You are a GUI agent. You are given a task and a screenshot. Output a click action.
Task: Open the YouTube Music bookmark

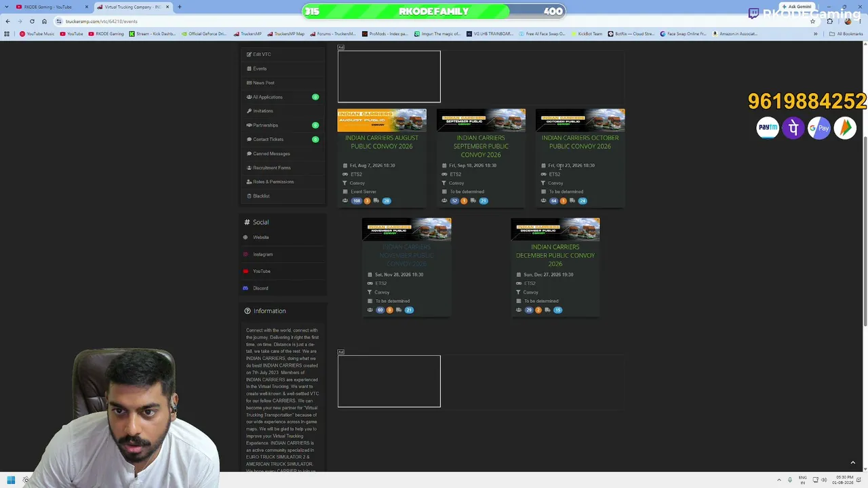[x=37, y=34]
